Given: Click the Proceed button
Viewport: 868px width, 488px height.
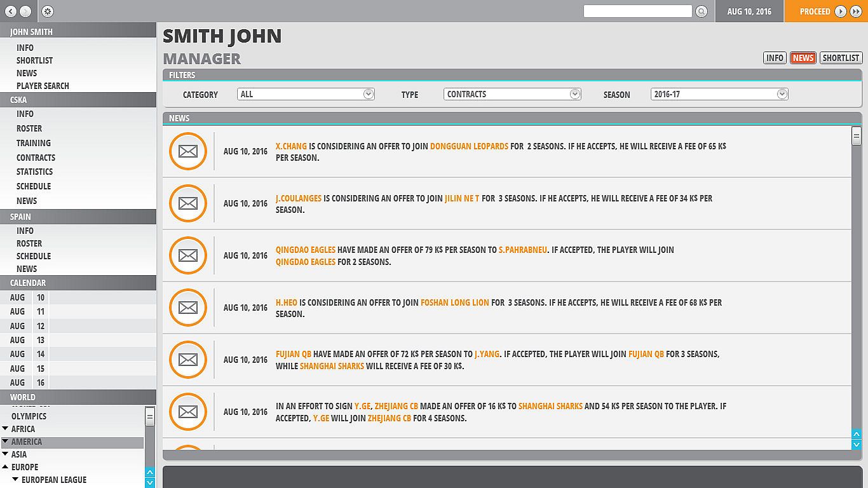Looking at the screenshot, I should [x=815, y=11].
